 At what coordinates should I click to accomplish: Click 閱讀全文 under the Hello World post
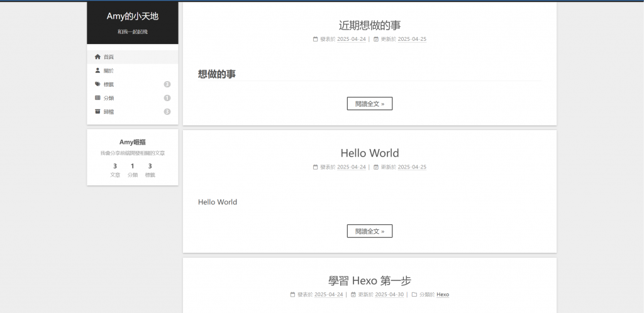370,231
